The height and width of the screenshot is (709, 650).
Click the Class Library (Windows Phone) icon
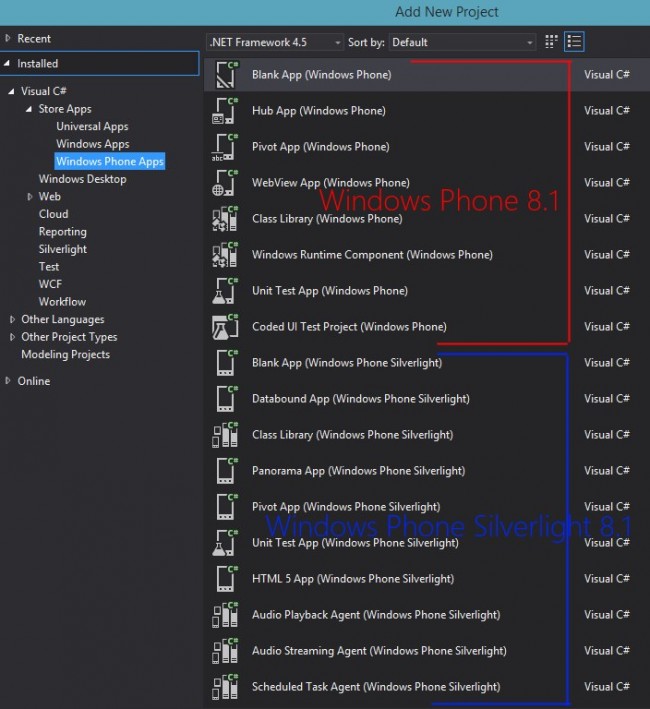pos(226,219)
